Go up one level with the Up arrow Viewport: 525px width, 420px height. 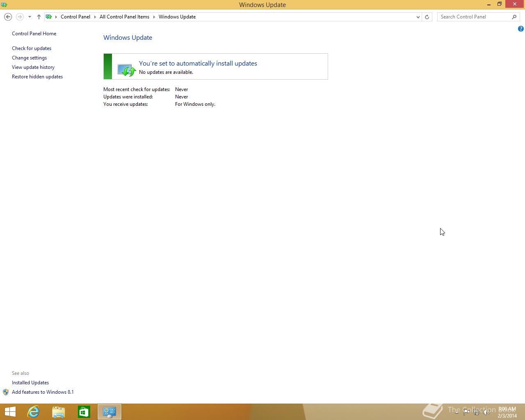pyautogui.click(x=39, y=17)
